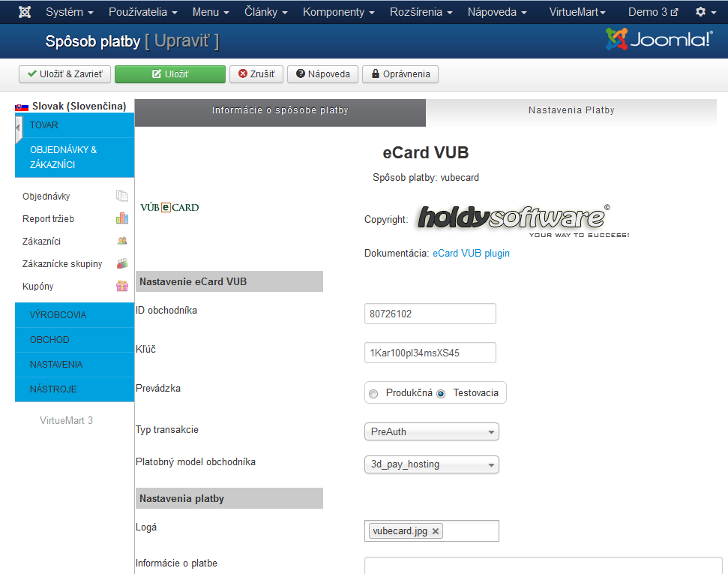Collapse the sidebar with the arrow handle

click(x=19, y=128)
